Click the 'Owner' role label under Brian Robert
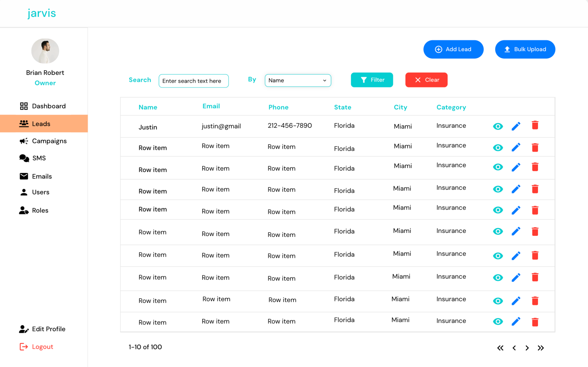The image size is (588, 367). pyautogui.click(x=45, y=83)
